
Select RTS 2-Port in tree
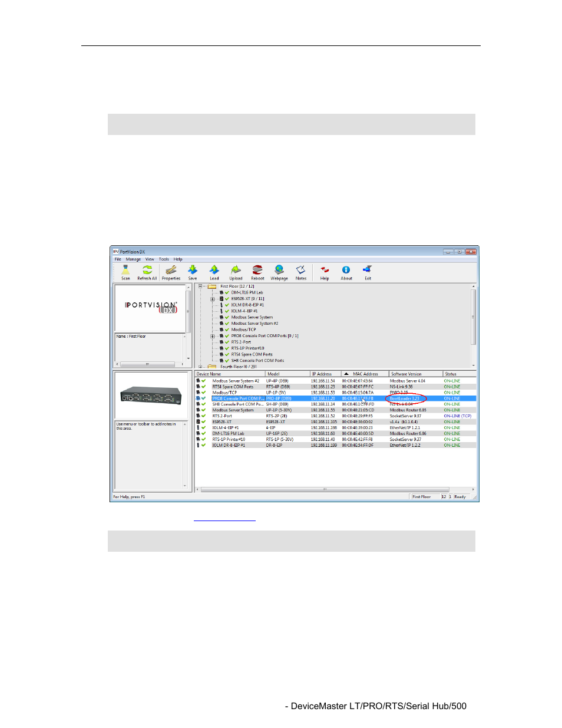point(241,342)
